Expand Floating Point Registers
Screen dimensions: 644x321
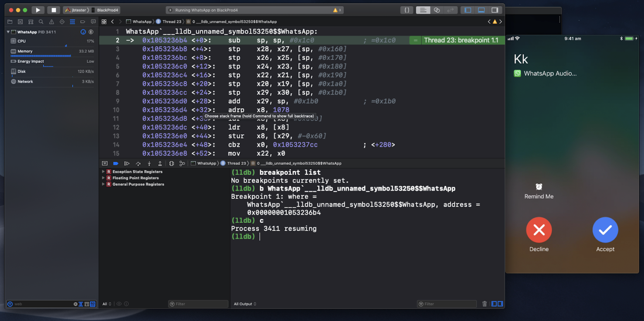pos(103,178)
